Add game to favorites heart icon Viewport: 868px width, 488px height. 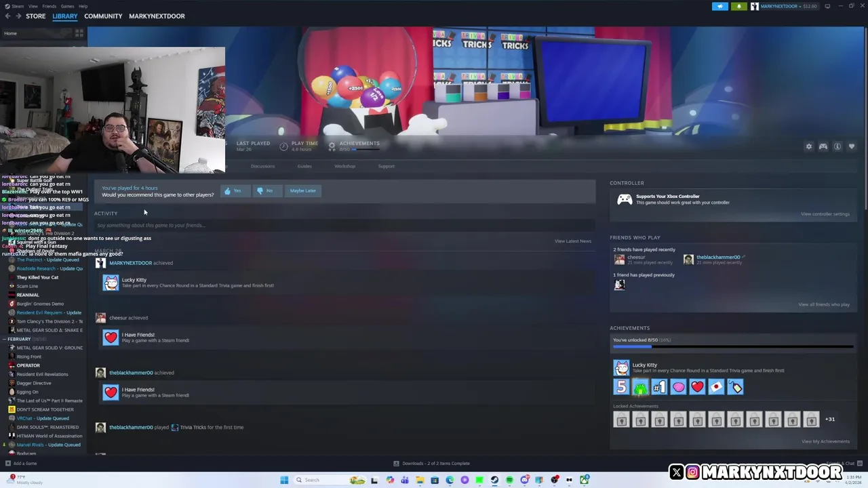[x=852, y=146]
